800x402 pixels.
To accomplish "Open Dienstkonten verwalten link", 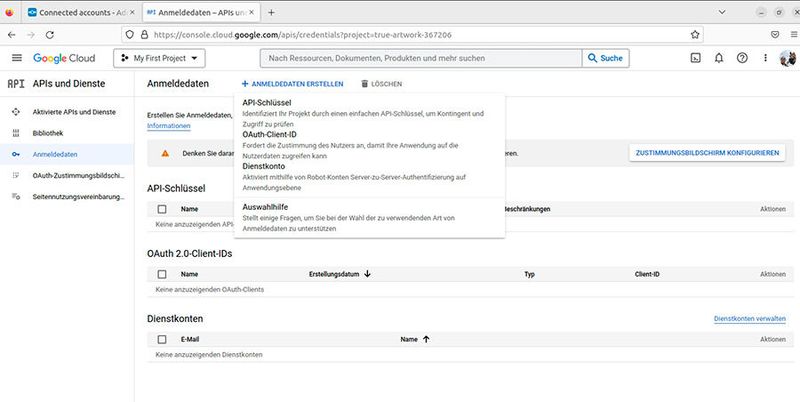I will point(749,319).
